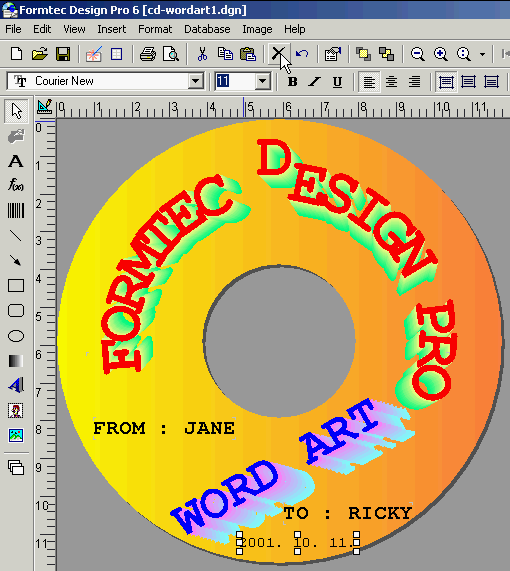This screenshot has width=510, height=571.
Task: Bring selected object to front
Action: 363,54
